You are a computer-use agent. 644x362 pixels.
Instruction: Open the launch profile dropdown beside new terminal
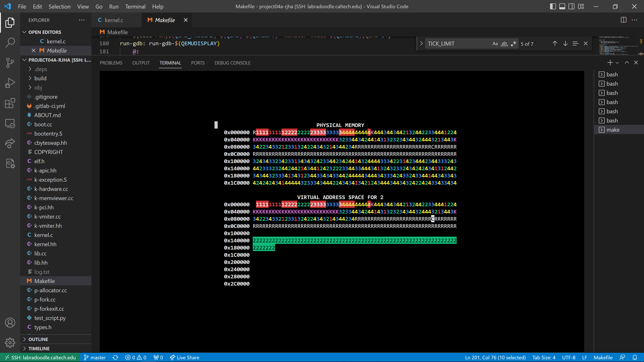(617, 63)
